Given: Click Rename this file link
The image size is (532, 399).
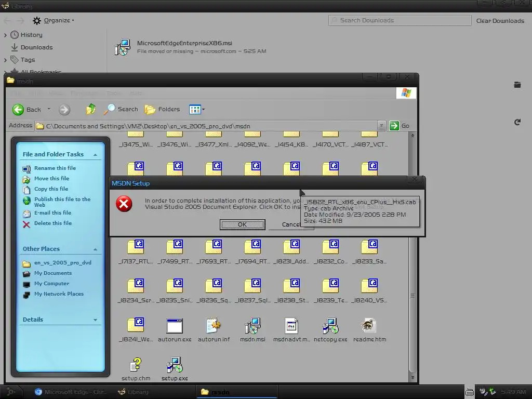Looking at the screenshot, I should click(55, 168).
